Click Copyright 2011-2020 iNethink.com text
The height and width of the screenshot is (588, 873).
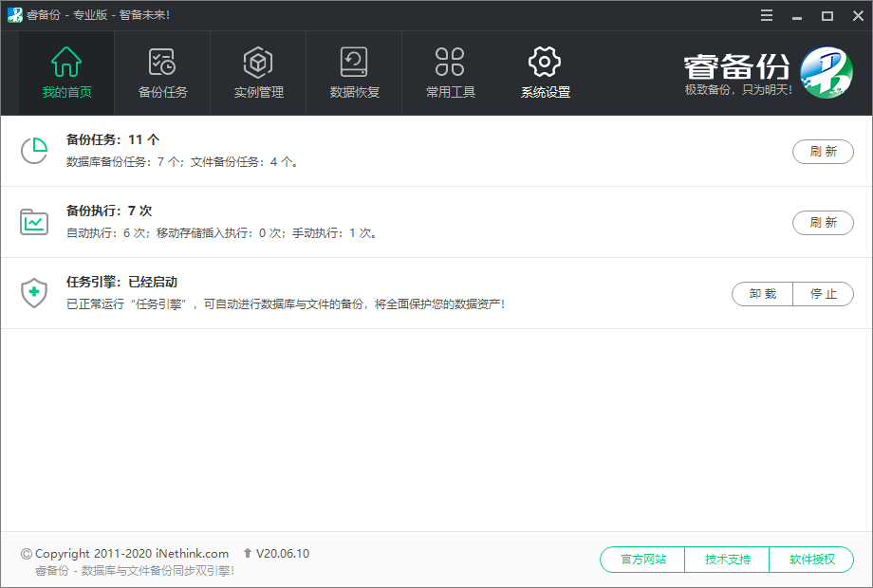click(x=132, y=554)
